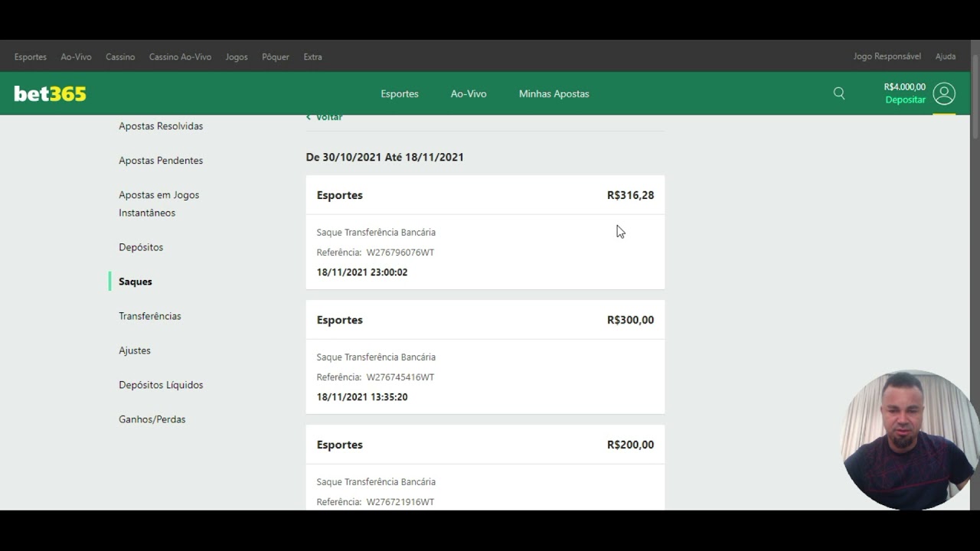The width and height of the screenshot is (980, 551).
Task: Select Saques in the sidebar
Action: pos(136,282)
